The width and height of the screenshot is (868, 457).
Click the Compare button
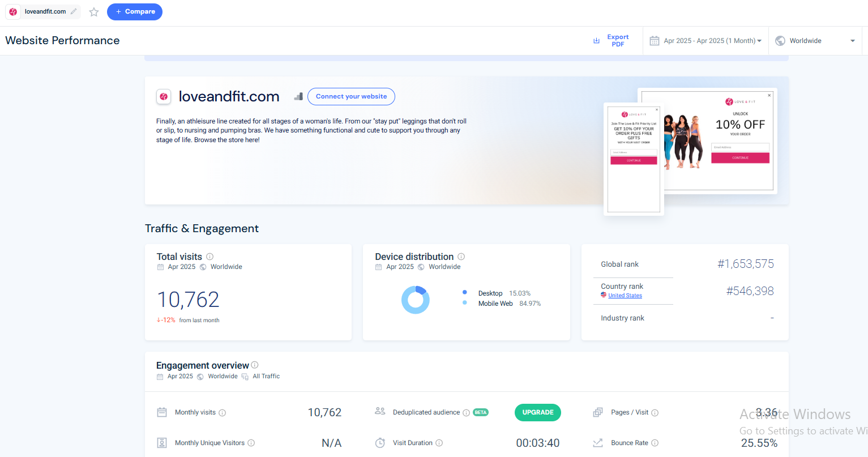[x=135, y=12]
